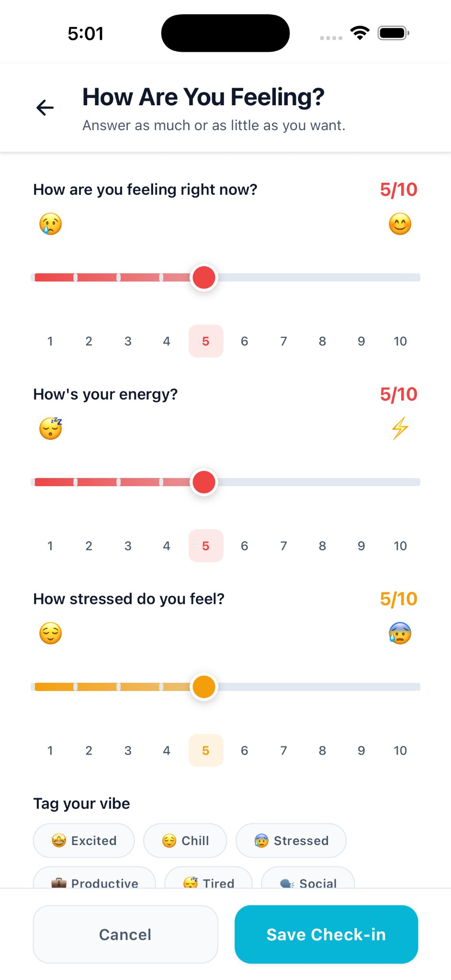The height and width of the screenshot is (980, 451).
Task: Select 8 on the feeling scale
Action: pos(322,341)
